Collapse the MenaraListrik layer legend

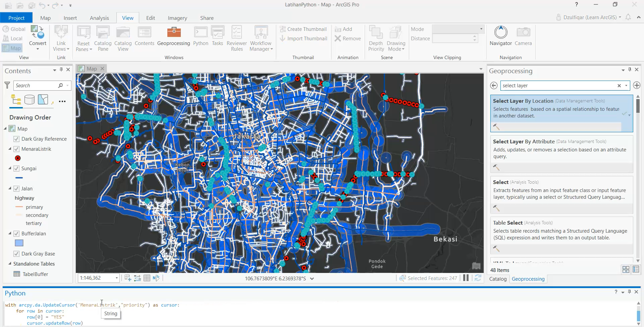click(10, 149)
